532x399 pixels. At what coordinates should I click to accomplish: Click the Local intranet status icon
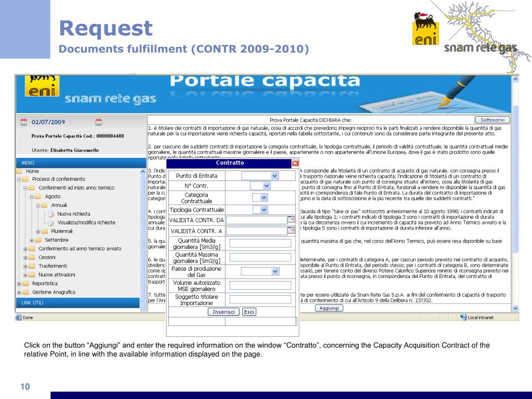pyautogui.click(x=463, y=317)
